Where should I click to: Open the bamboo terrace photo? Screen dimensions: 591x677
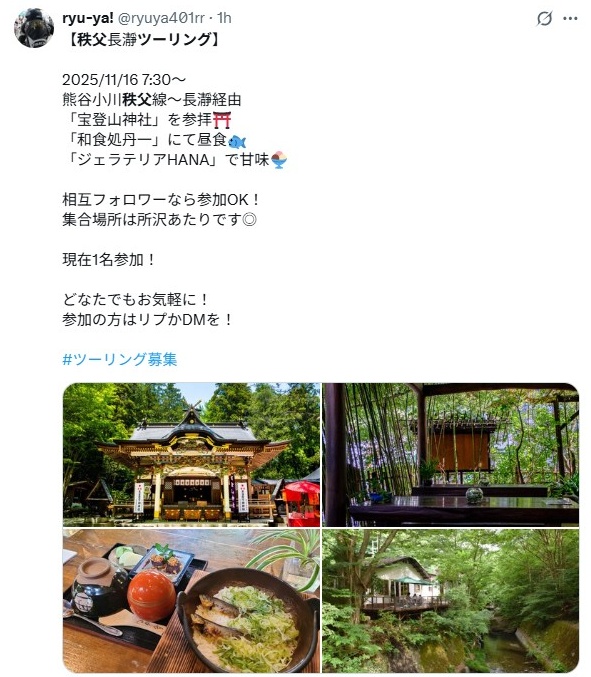[450, 455]
